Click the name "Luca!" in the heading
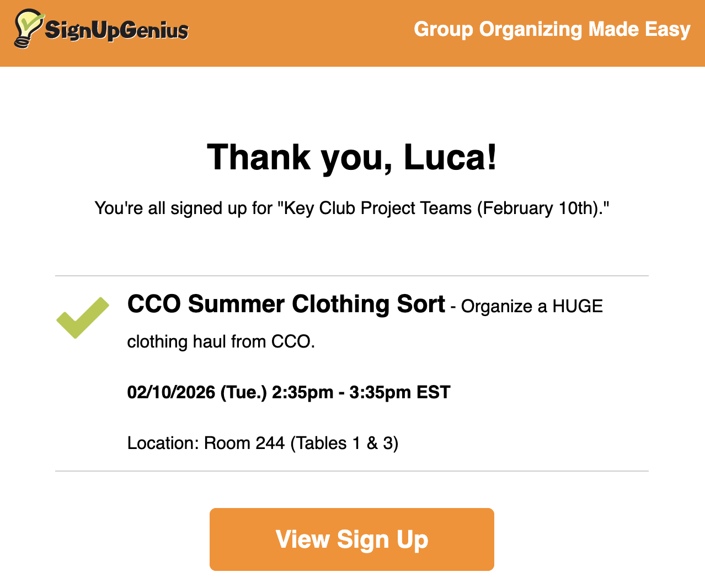 450,157
